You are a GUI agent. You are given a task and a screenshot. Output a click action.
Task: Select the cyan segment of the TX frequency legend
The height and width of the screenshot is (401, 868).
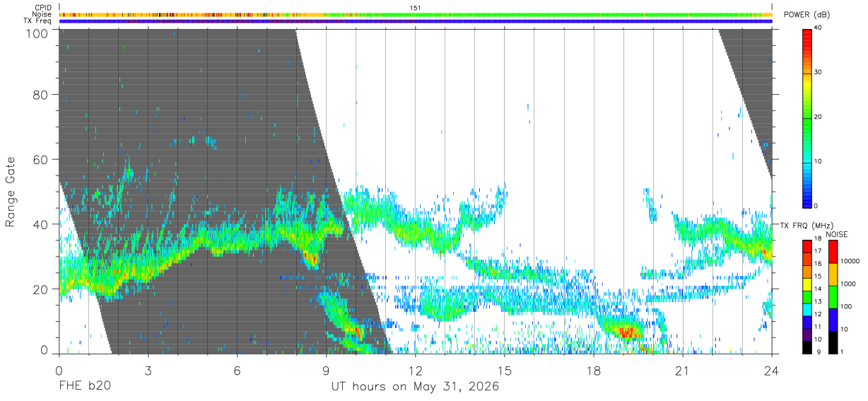tap(807, 309)
